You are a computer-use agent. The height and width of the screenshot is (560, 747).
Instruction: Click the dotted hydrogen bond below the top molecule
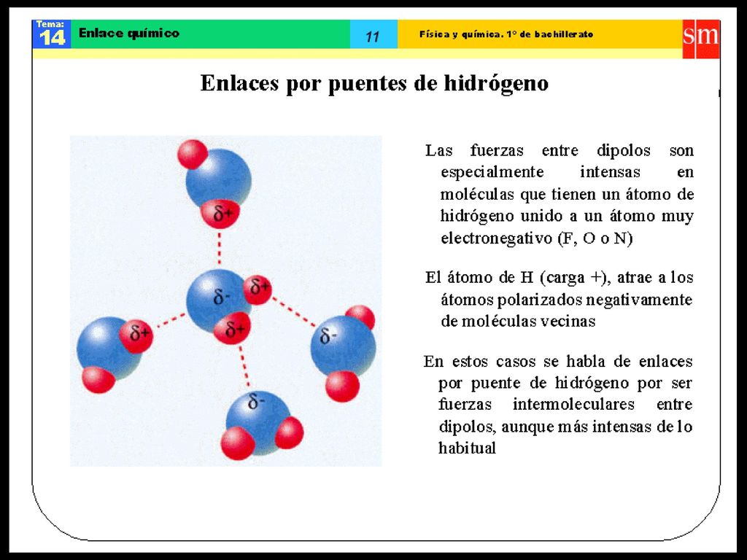pyautogui.click(x=219, y=248)
